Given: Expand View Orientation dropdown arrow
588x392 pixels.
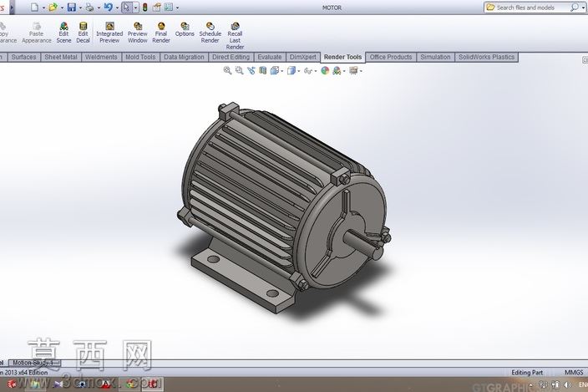Looking at the screenshot, I should pyautogui.click(x=282, y=71).
